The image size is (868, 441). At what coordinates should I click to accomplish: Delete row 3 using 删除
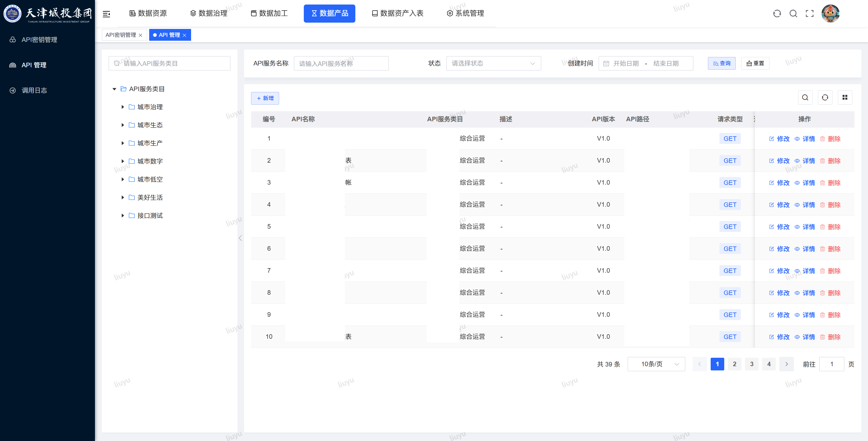click(x=830, y=183)
